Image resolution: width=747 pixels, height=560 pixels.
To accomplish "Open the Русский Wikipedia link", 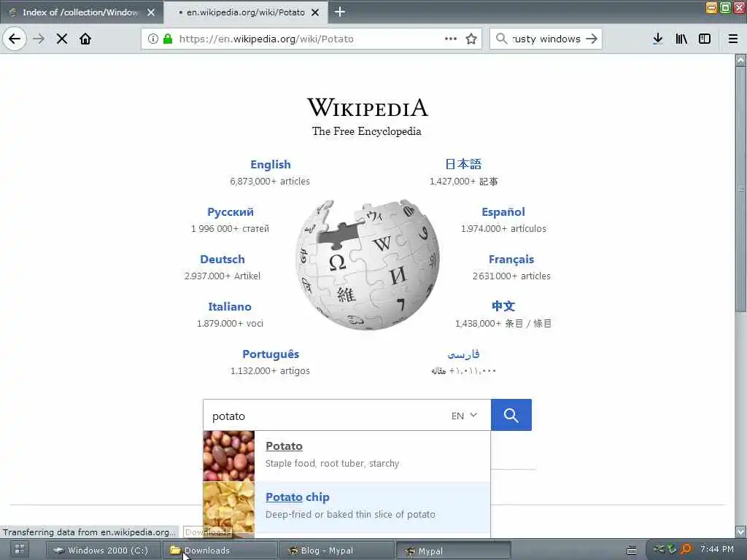I will (230, 212).
